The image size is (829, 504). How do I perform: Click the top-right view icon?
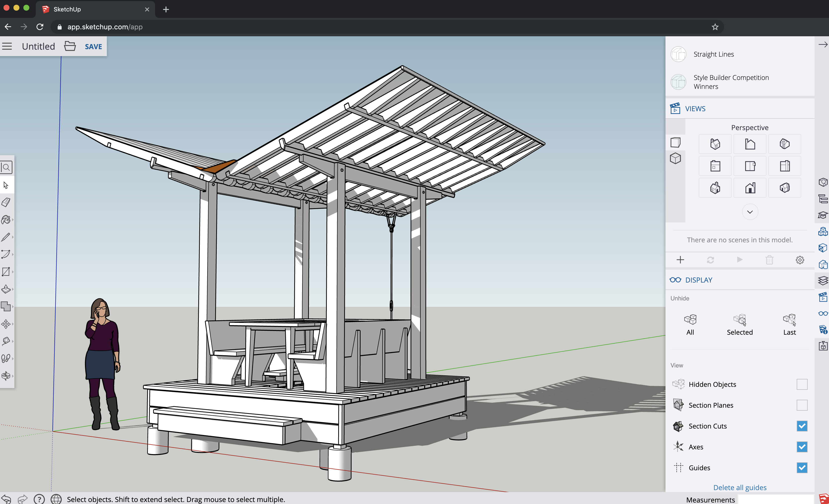(784, 144)
